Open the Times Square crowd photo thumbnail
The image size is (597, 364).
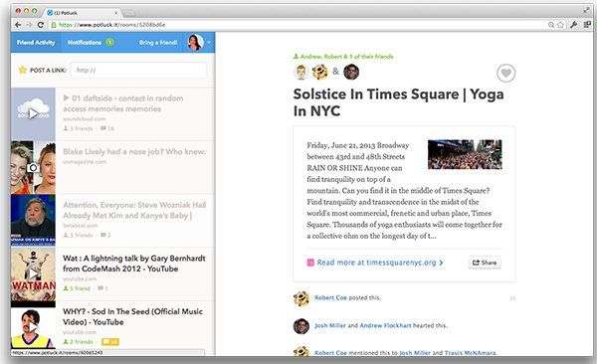tap(465, 154)
